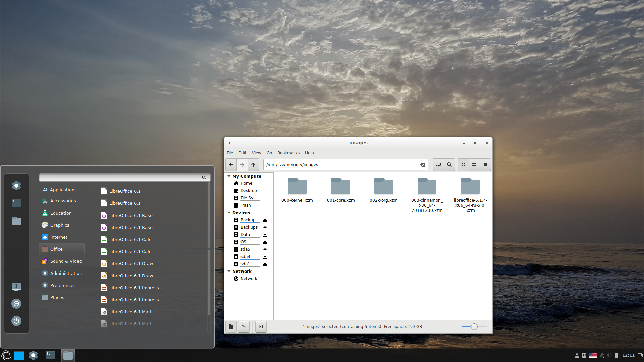644x362 pixels.
Task: Click the search magnifier in file manager toolbar
Action: tap(449, 165)
